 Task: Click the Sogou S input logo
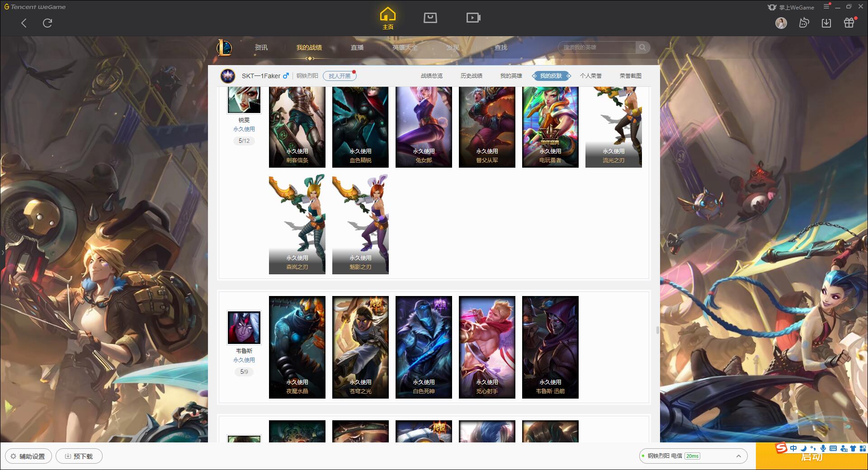781,448
